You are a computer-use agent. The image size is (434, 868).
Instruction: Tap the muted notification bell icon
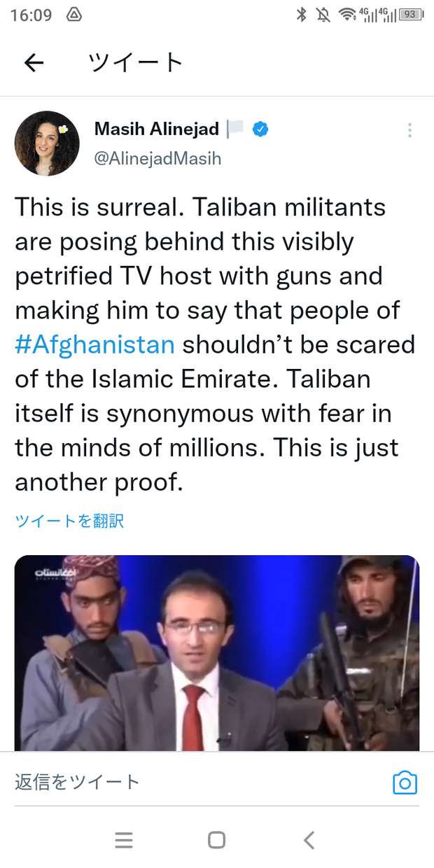[x=323, y=14]
